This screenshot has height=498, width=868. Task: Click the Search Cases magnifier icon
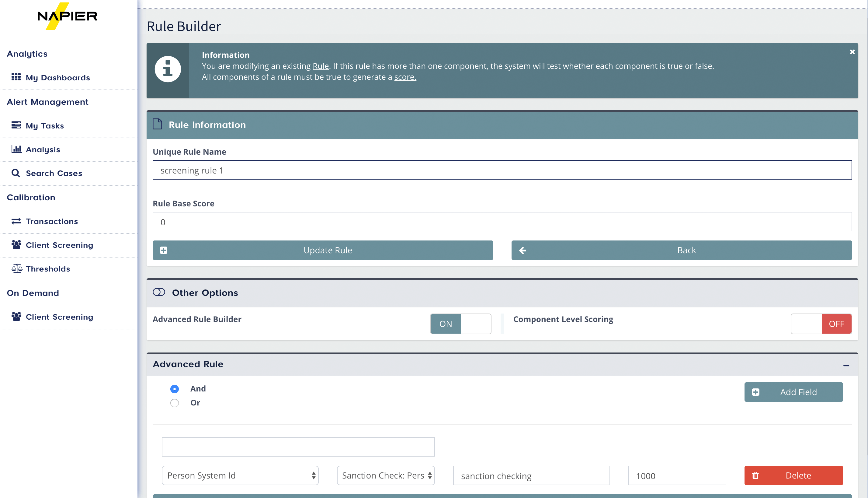point(16,173)
